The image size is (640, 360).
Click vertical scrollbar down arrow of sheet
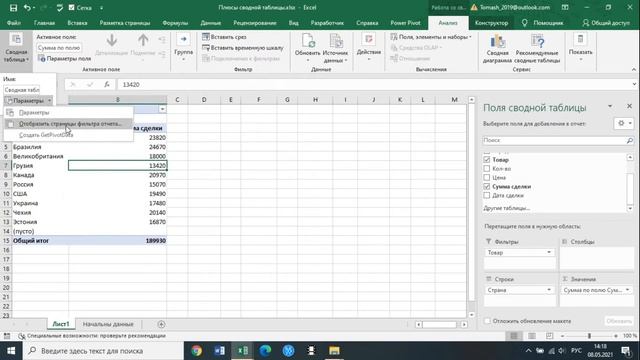coord(471,315)
